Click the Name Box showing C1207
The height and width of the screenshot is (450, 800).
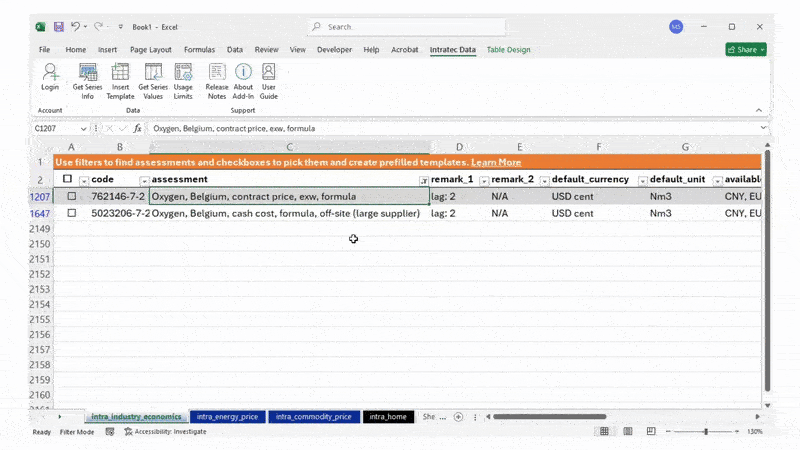[55, 129]
